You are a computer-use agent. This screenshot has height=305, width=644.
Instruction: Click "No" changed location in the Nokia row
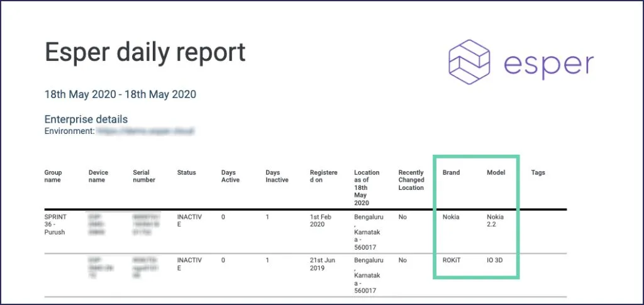coord(402,217)
